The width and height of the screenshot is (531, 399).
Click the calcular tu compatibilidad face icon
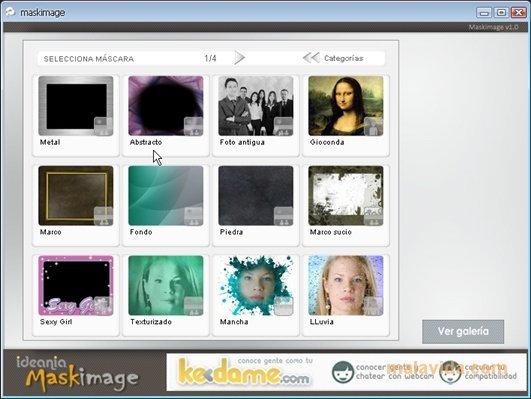[x=450, y=372]
